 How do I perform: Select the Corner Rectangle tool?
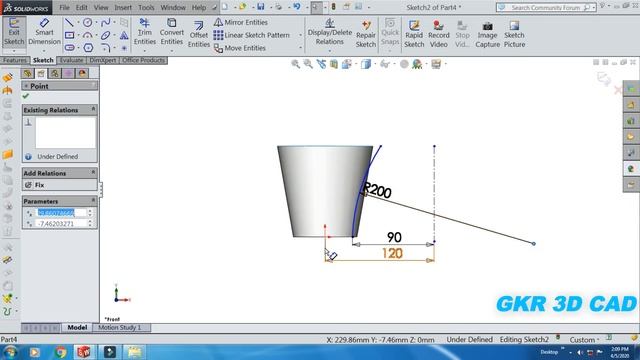(x=69, y=35)
